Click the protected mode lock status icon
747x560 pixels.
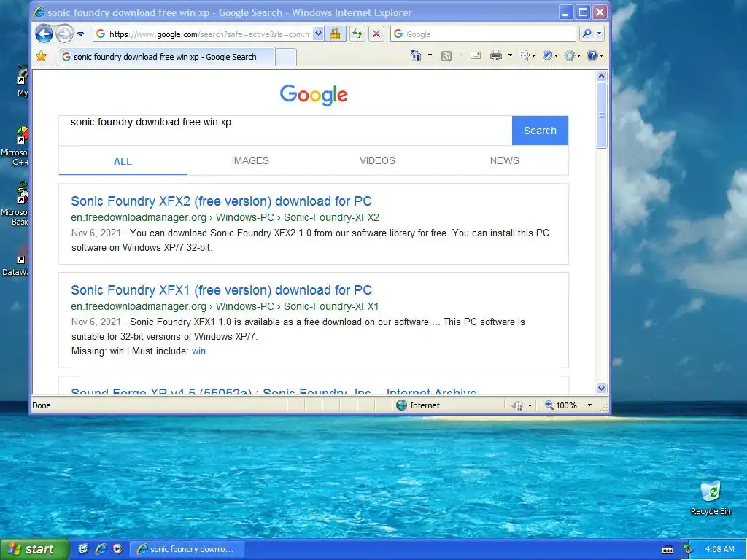coord(517,405)
